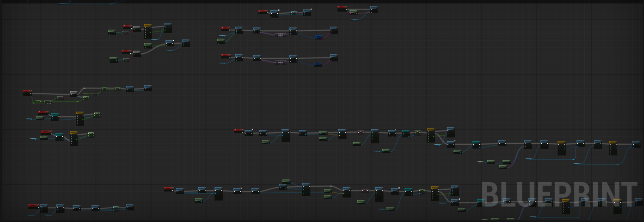The height and width of the screenshot is (222, 644).
Task: Select red event node starting the middle long chain
Action: (x=239, y=131)
